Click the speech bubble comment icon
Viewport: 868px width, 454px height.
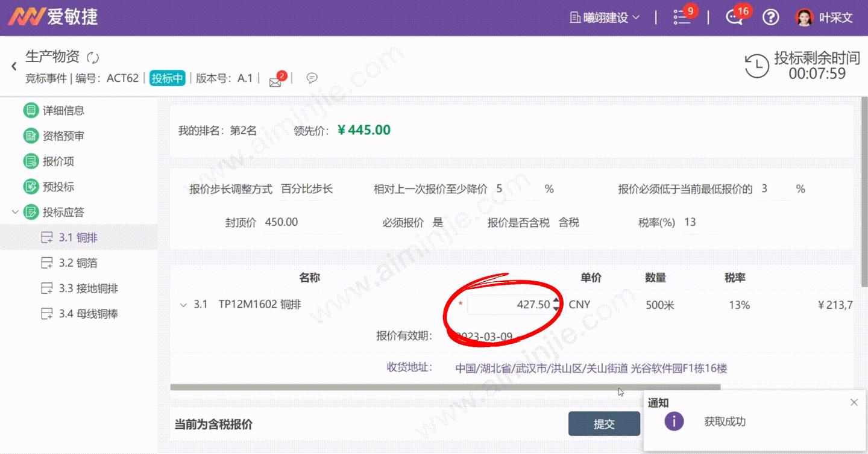coord(312,78)
